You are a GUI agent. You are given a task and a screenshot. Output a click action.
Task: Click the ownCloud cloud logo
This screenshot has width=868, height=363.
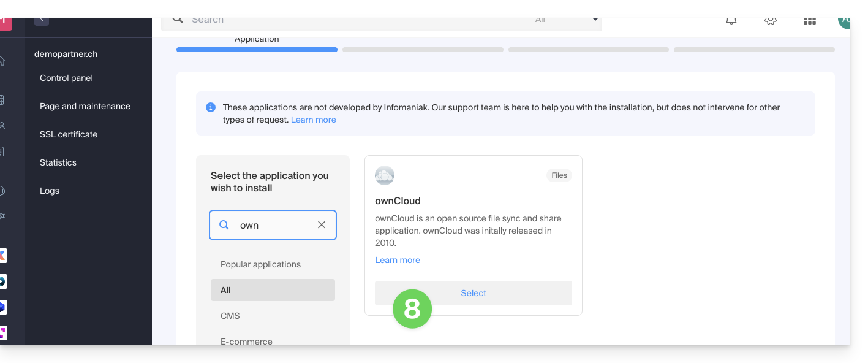(x=385, y=176)
